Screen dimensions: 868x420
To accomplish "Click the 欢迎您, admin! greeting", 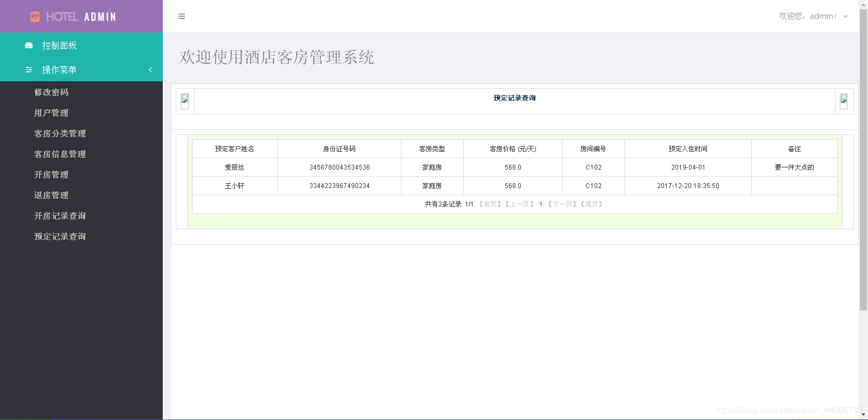I will pyautogui.click(x=807, y=16).
